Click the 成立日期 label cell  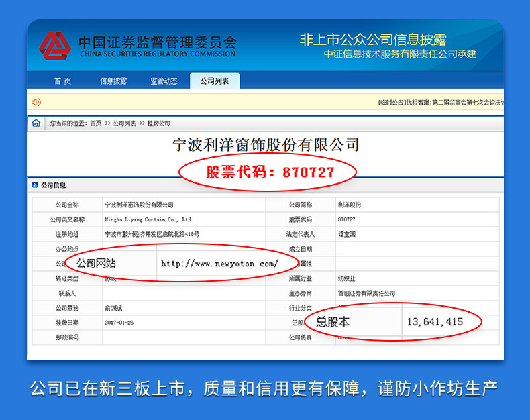click(301, 249)
